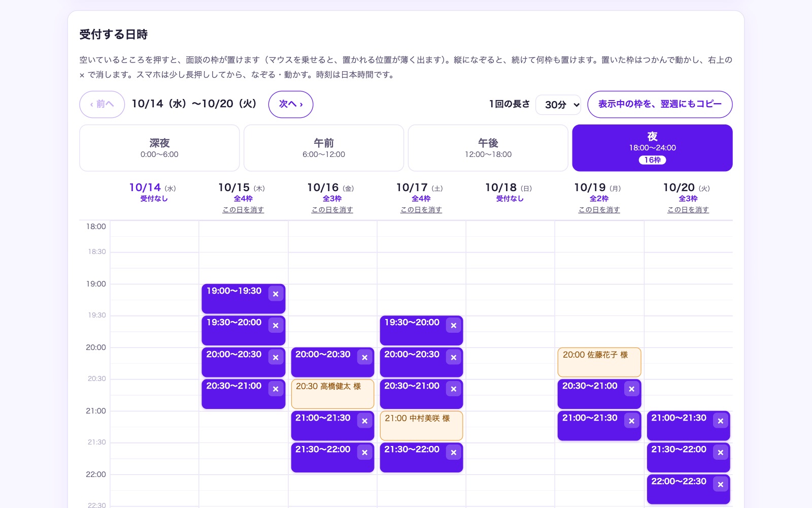Image resolution: width=812 pixels, height=508 pixels.
Task: Click the 受付する日時 section title
Action: tap(114, 35)
